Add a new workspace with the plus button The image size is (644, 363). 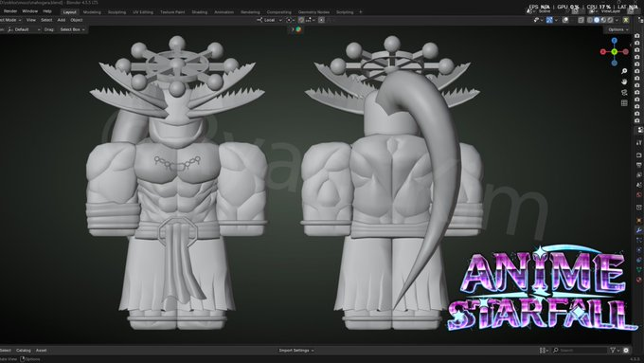coord(361,12)
